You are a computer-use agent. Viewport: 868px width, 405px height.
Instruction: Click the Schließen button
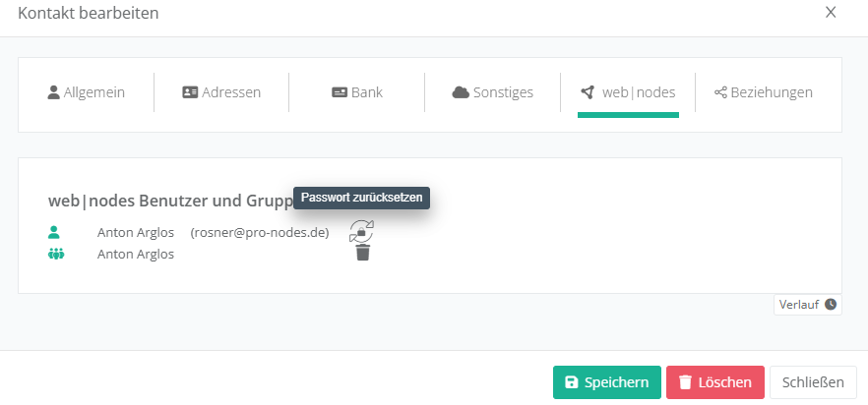point(813,382)
